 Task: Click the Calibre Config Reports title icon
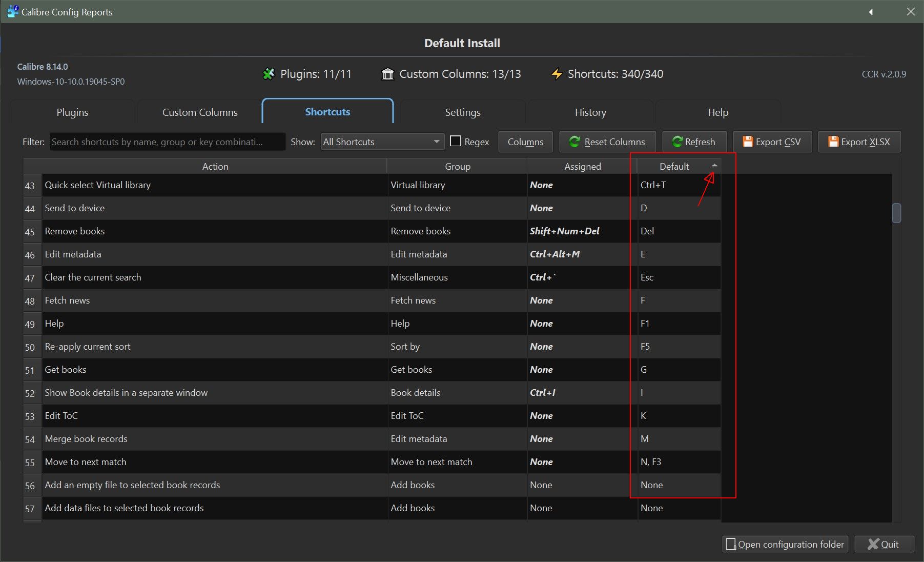[12, 12]
